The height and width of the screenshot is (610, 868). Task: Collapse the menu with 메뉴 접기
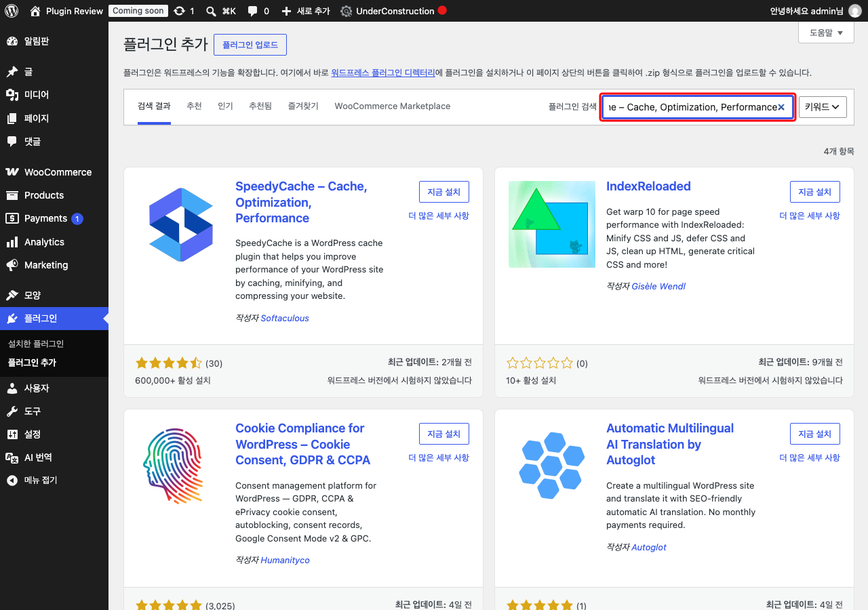(x=54, y=481)
